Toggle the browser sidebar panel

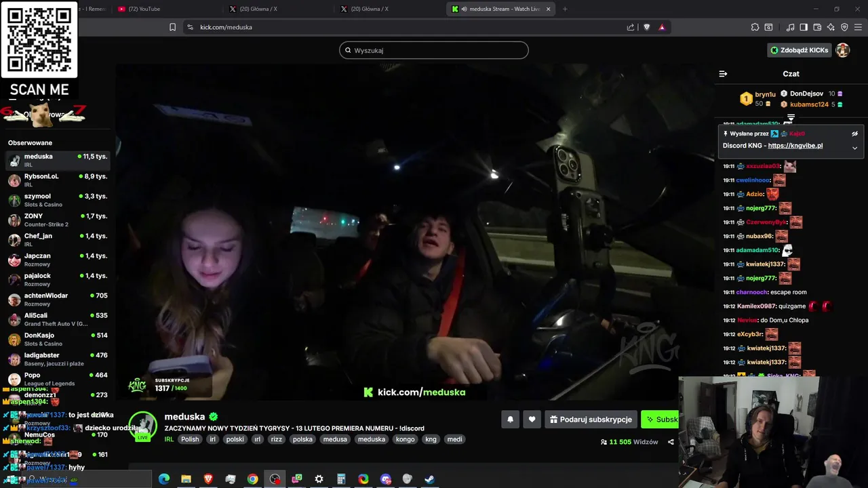tap(804, 27)
